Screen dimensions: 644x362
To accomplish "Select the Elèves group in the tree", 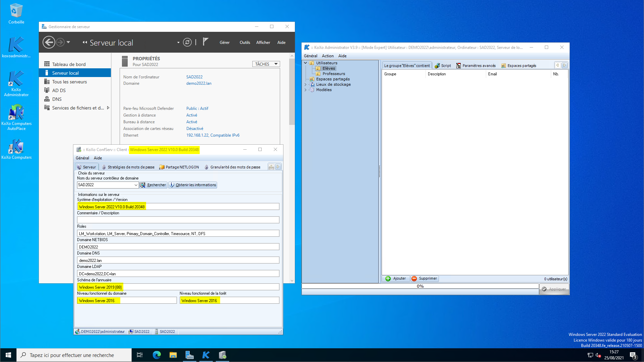I will (328, 68).
